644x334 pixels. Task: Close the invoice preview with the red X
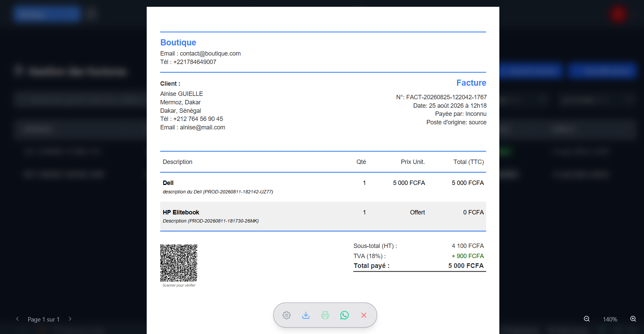pyautogui.click(x=364, y=315)
